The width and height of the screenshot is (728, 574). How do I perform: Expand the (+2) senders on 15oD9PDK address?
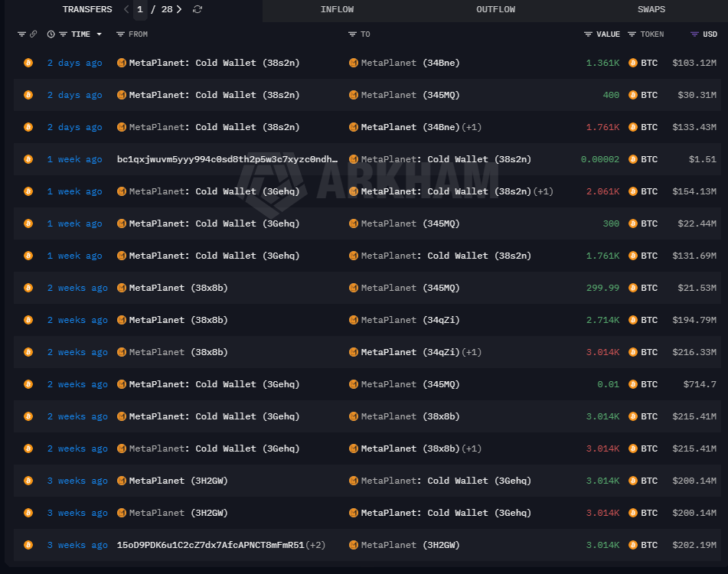pos(315,545)
